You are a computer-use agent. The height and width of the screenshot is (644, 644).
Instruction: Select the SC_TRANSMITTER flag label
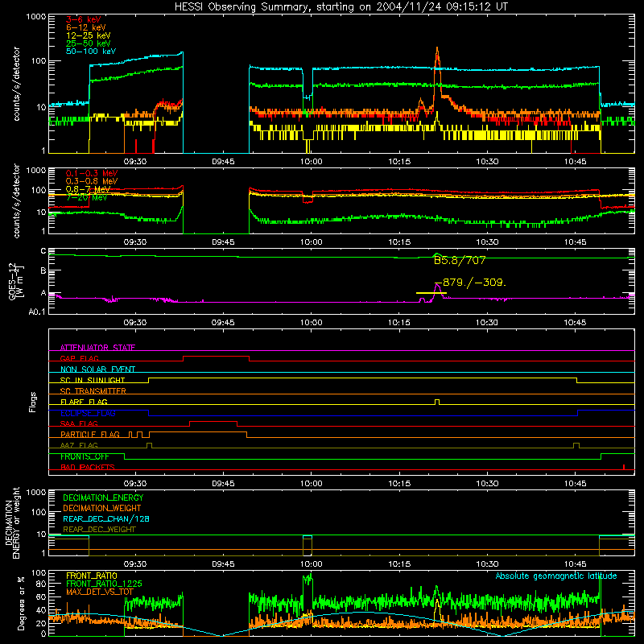(93, 391)
